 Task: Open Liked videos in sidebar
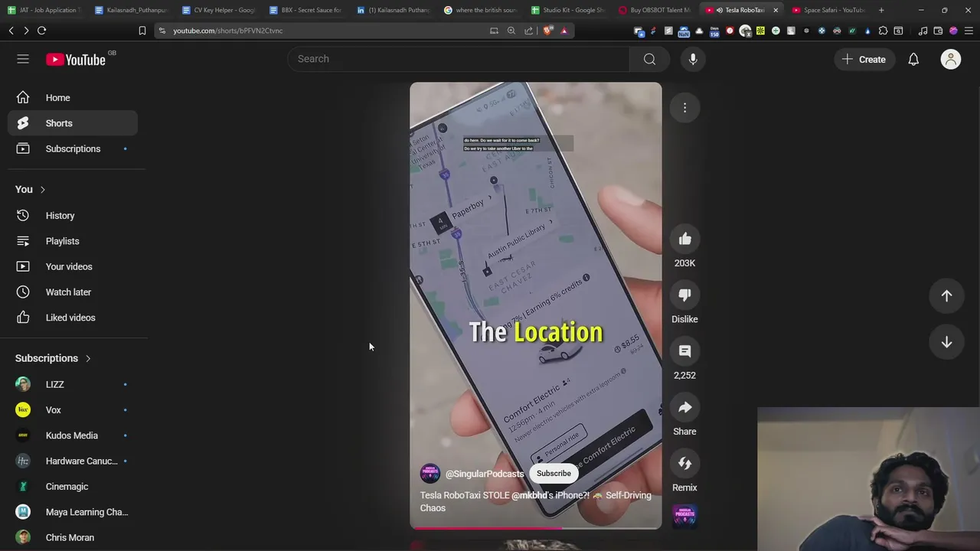(73, 318)
